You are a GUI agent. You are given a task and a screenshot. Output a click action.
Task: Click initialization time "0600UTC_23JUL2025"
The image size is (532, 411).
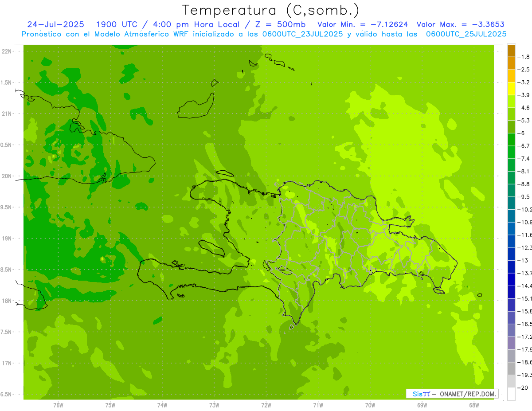pos(302,34)
